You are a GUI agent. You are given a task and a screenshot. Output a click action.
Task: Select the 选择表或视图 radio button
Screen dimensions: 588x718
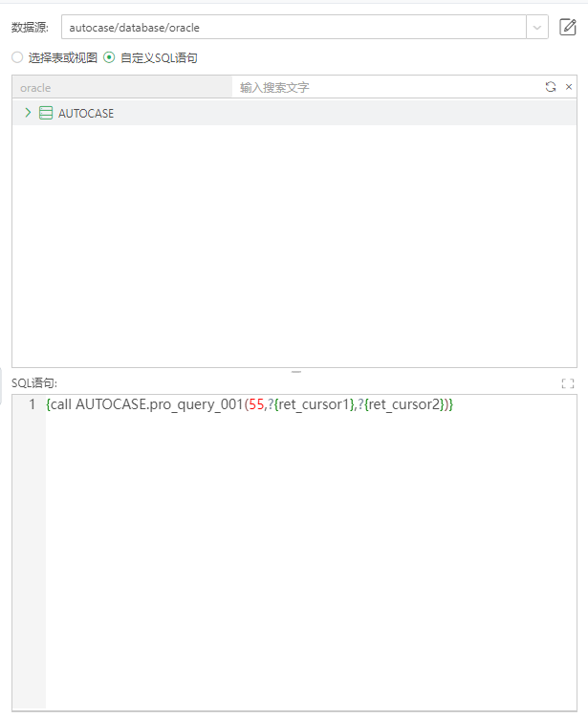pos(17,57)
